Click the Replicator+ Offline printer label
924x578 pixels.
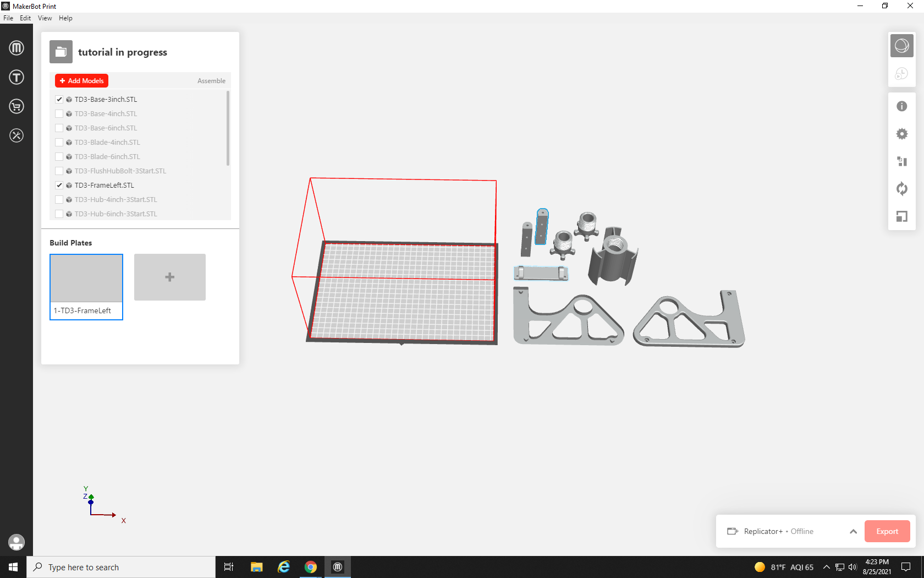pos(778,531)
